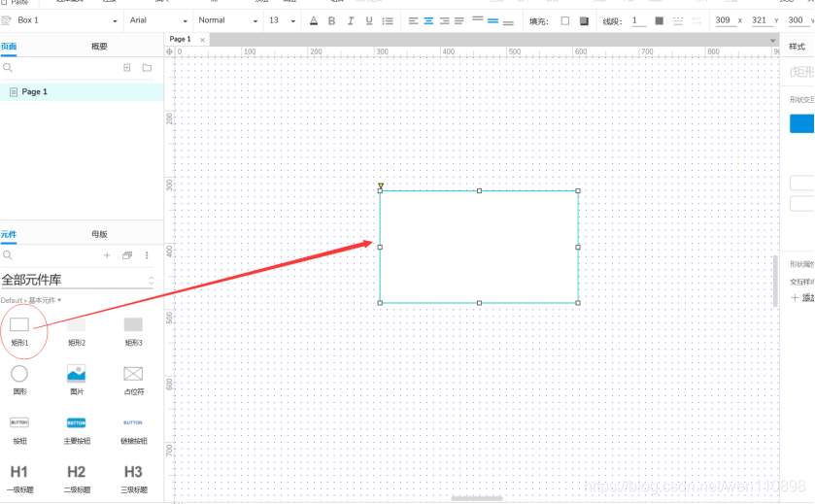Click the add folder icon

coord(147,68)
